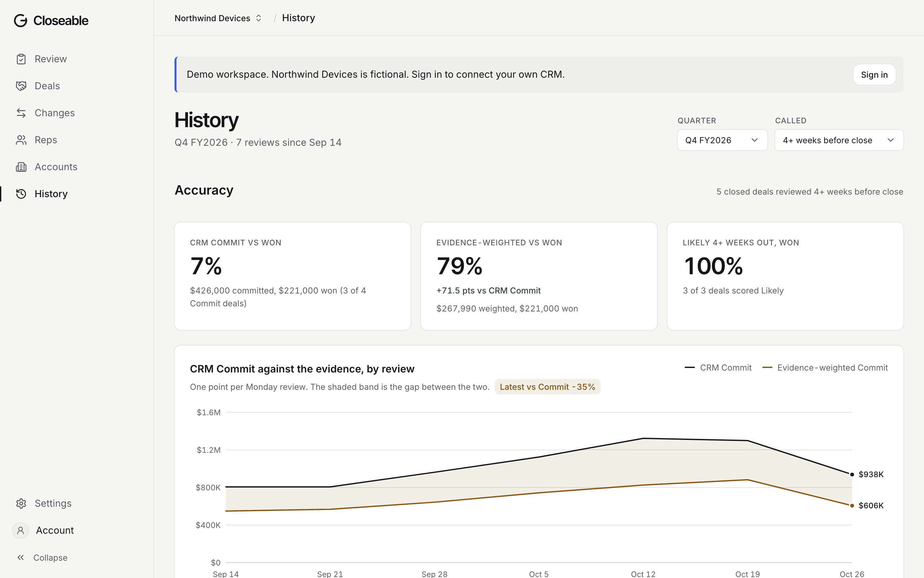The image size is (924, 578).
Task: Click the 100% Likely won value
Action: coord(713,266)
